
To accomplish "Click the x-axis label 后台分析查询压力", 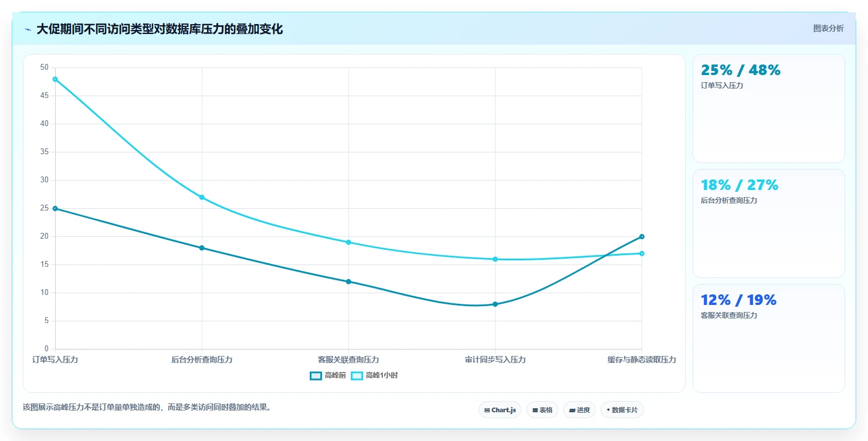I will 202,359.
